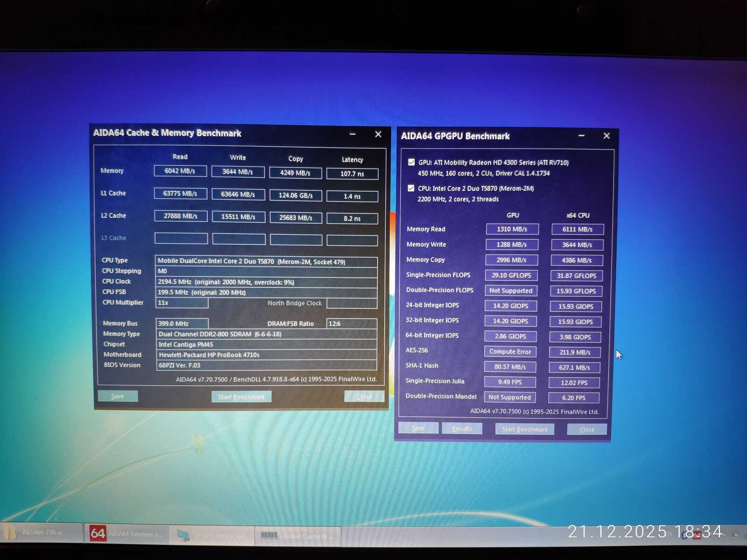The image size is (747, 560).
Task: Uncheck the ATI Mobility Radeon HD 4300 GPU checkbox
Action: pos(411,162)
